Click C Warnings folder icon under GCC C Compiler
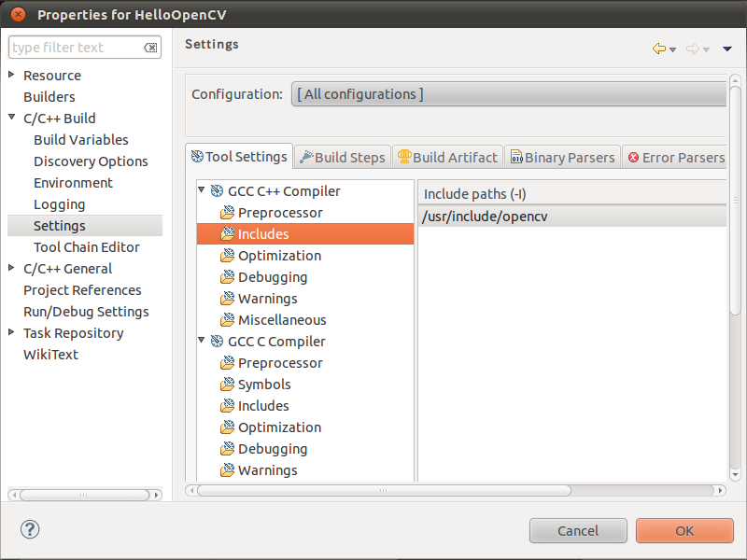Viewport: 747px width, 560px height. tap(227, 470)
